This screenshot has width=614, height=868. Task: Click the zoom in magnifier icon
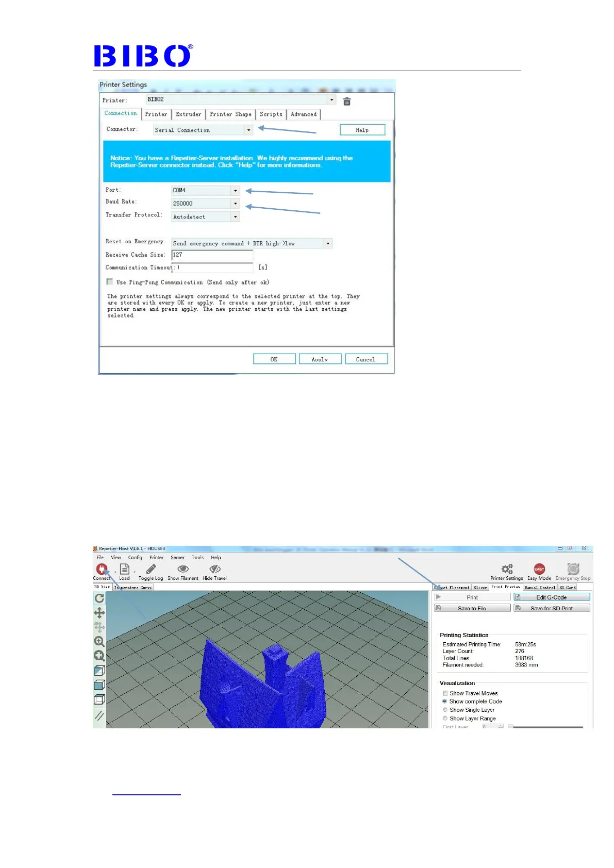[x=99, y=641]
